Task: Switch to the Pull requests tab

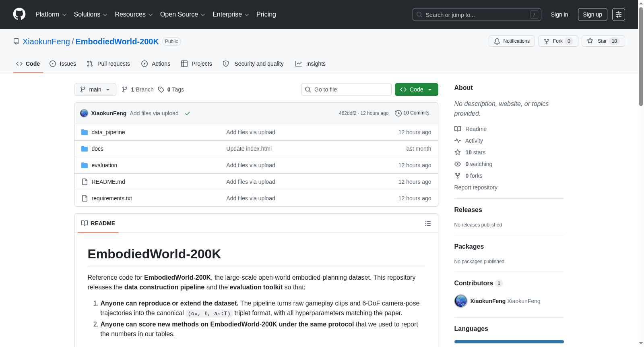Action: (x=108, y=64)
